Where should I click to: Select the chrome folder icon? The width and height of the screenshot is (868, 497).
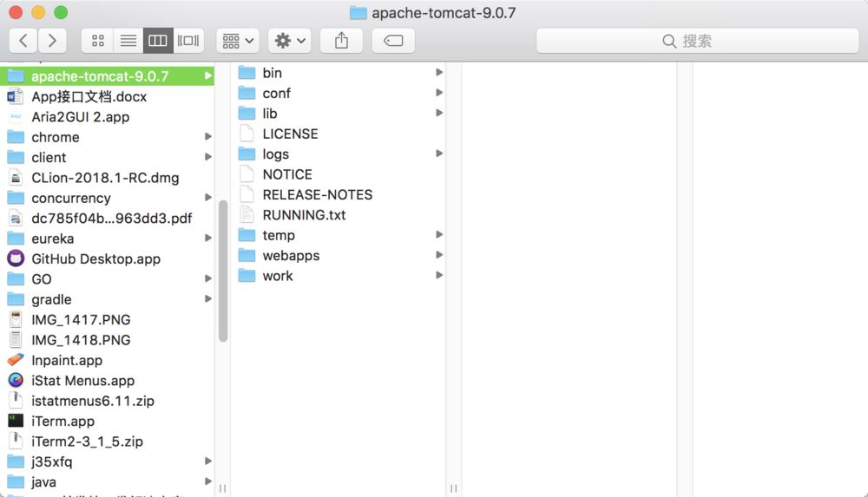[x=16, y=137]
